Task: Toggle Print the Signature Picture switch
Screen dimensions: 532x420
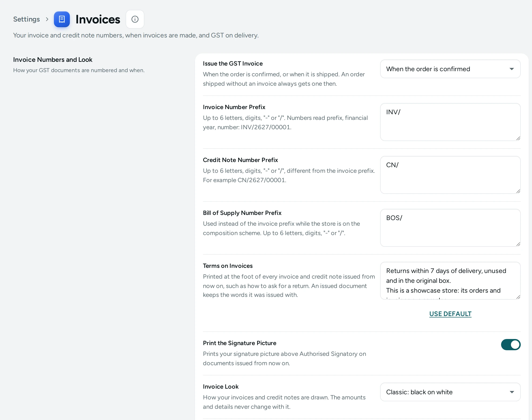Action: pos(511,345)
